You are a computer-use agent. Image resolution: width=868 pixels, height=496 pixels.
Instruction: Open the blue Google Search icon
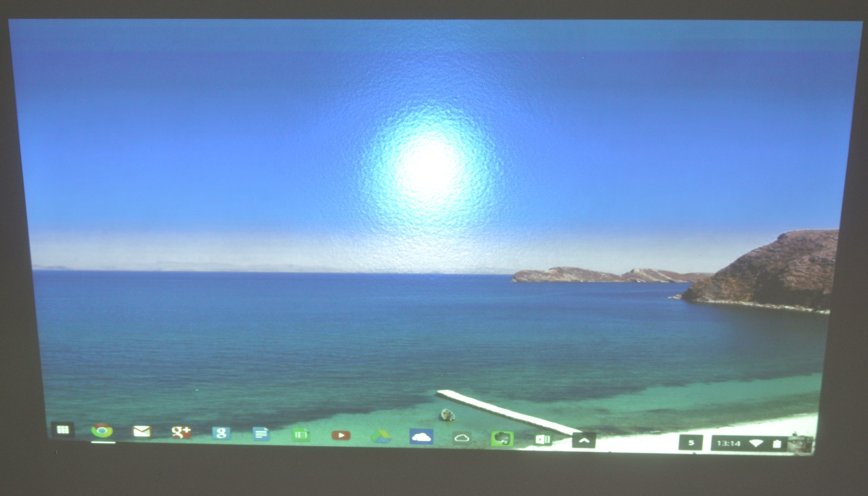pos(221,433)
